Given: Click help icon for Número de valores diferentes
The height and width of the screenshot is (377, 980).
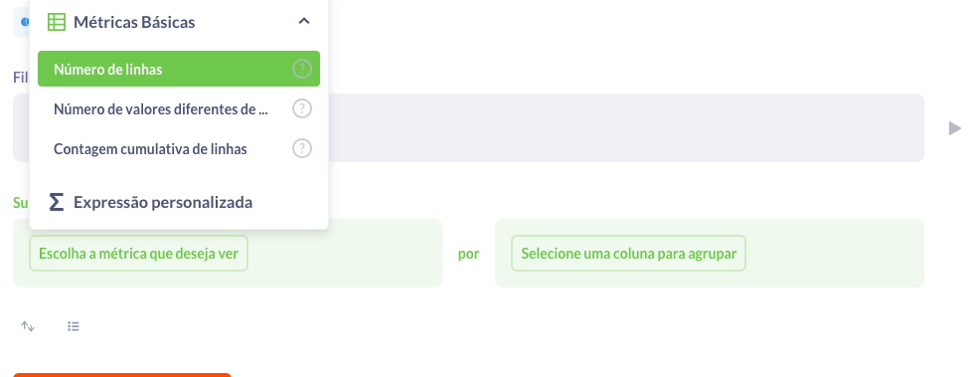Looking at the screenshot, I should [302, 108].
